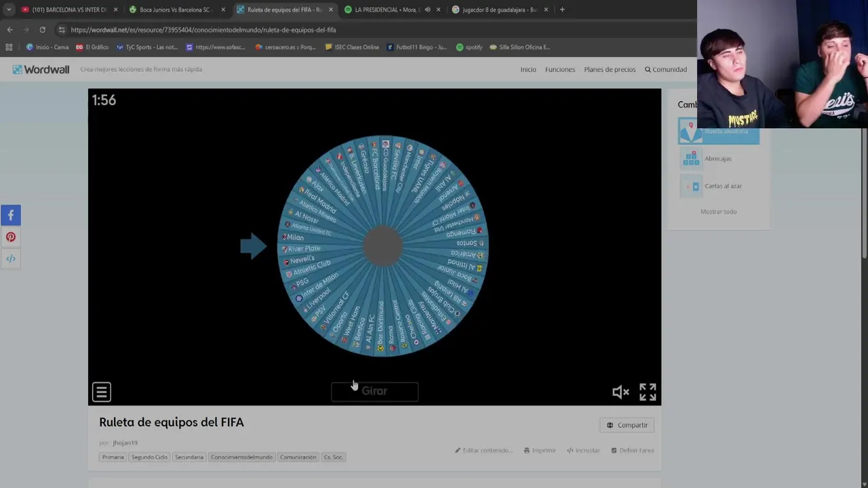Click the River Plate wheel segment

point(303,249)
